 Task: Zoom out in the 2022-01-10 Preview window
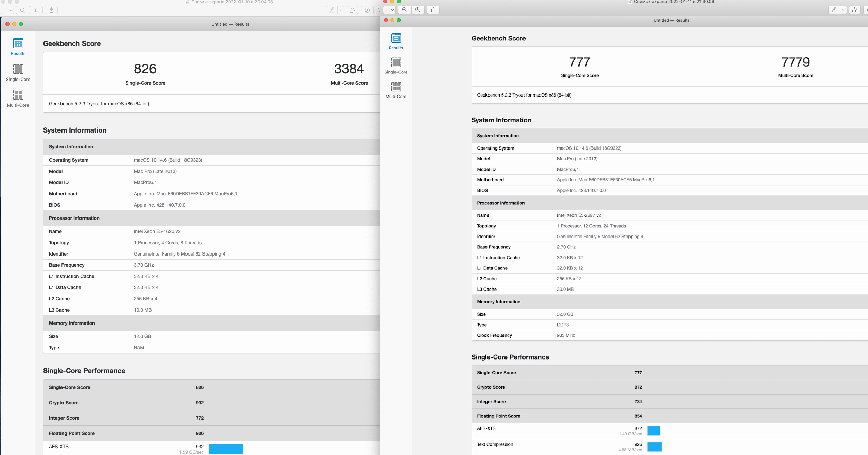[x=23, y=10]
